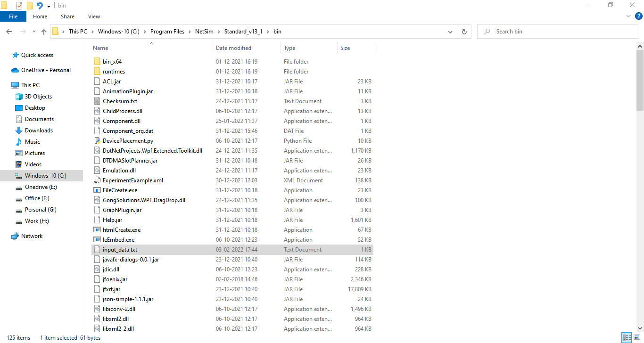Click Windows-10 (C:) in address breadcrumb
The height and width of the screenshot is (343, 644).
(119, 32)
